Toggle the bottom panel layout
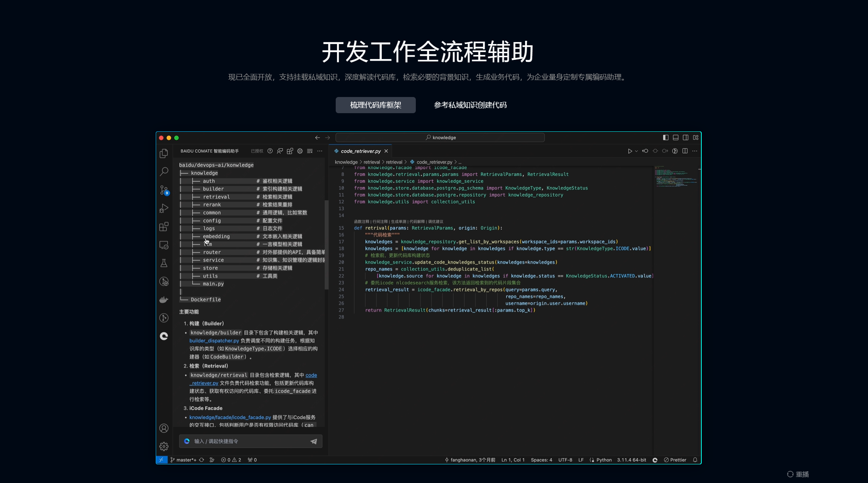This screenshot has height=483, width=868. pos(675,137)
